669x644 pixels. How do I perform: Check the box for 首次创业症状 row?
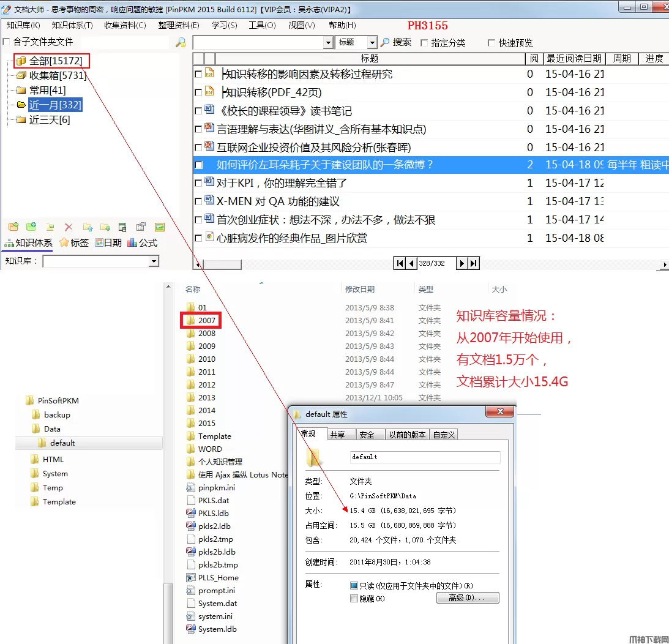pyautogui.click(x=198, y=220)
